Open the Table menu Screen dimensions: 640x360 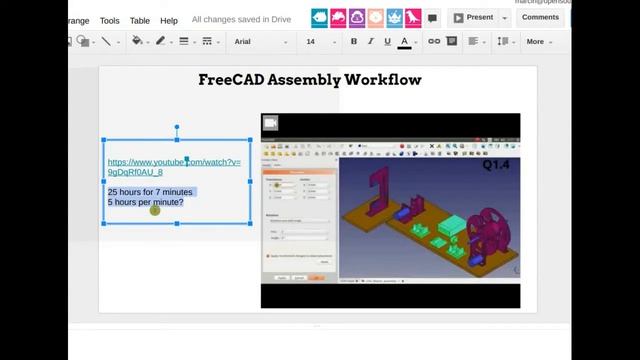(140, 20)
